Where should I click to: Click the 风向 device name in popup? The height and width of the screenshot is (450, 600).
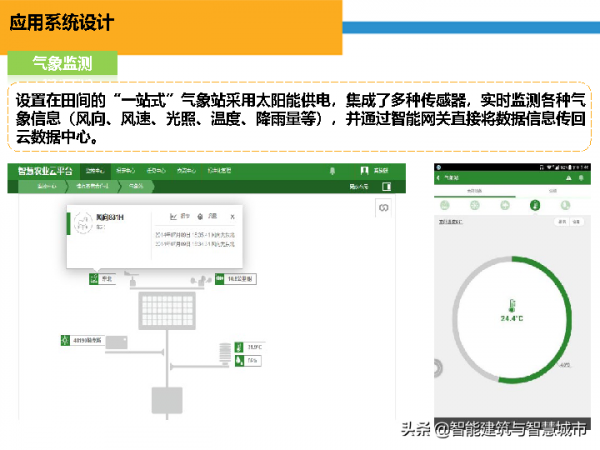click(110, 217)
